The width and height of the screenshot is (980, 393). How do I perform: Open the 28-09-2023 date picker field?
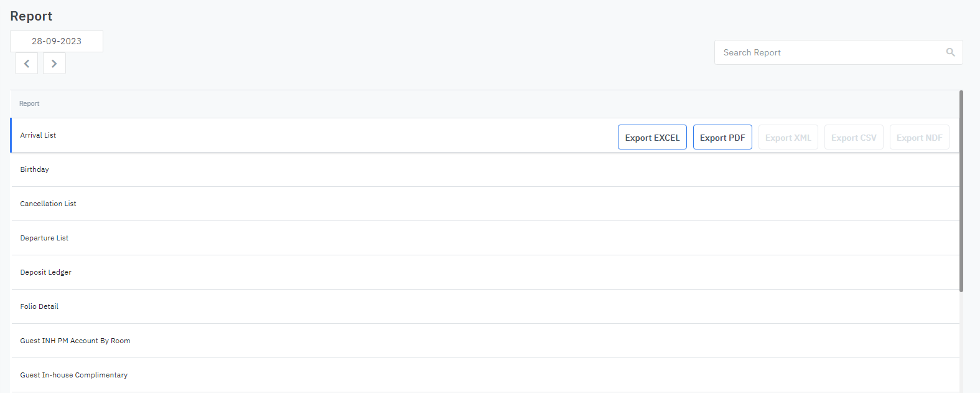coord(57,41)
